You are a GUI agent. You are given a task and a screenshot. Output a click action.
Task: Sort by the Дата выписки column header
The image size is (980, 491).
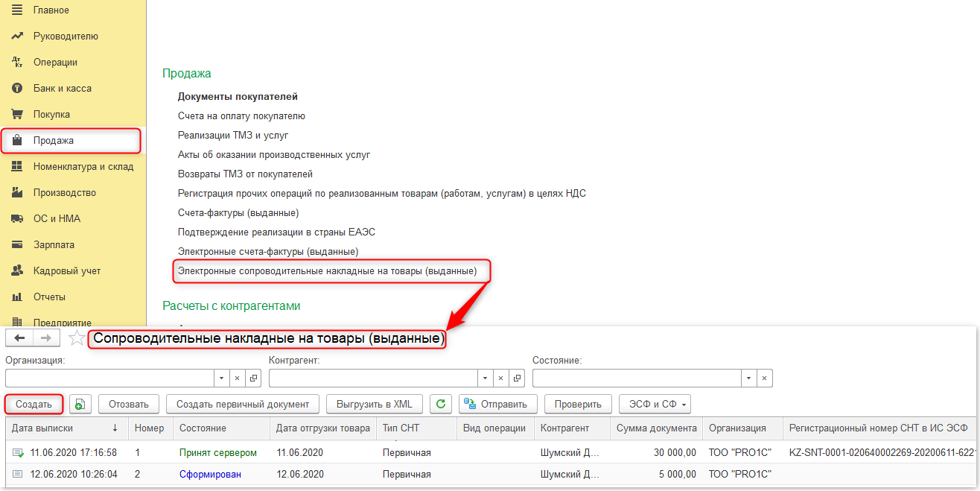pyautogui.click(x=66, y=428)
